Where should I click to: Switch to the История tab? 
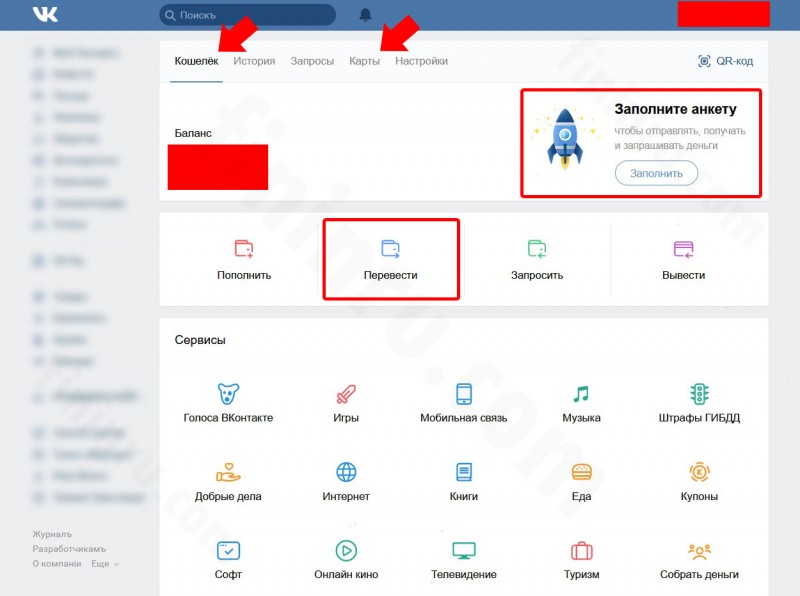click(254, 61)
